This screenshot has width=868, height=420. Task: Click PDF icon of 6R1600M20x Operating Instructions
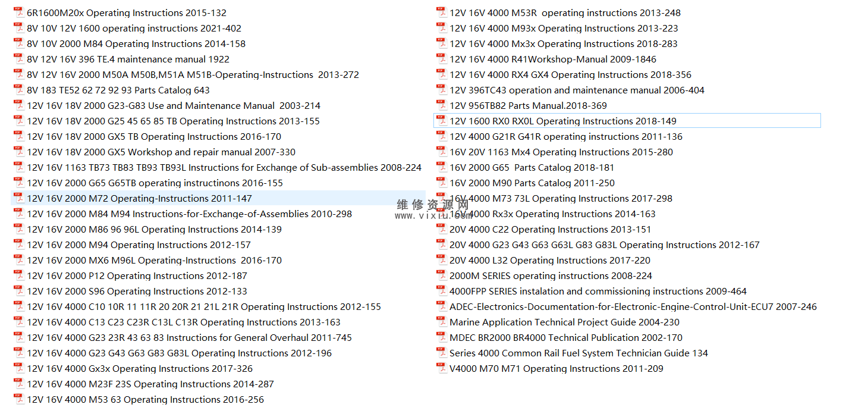pyautogui.click(x=18, y=12)
